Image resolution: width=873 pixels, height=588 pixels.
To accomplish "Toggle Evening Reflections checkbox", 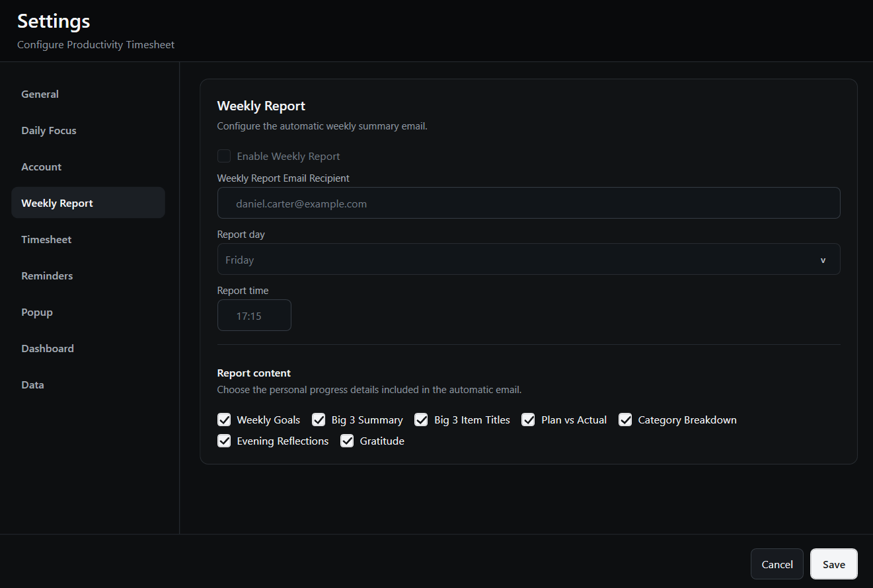I will 224,441.
